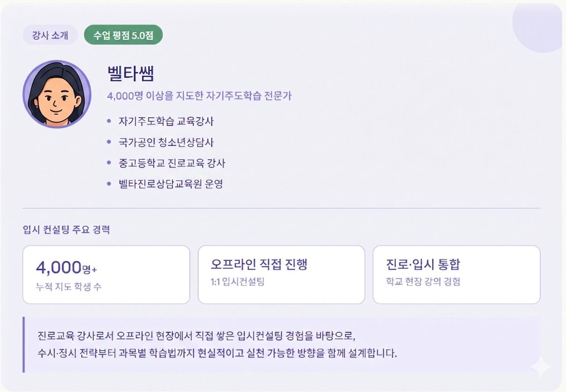Open the 진로·입시 통합 card

point(456,274)
